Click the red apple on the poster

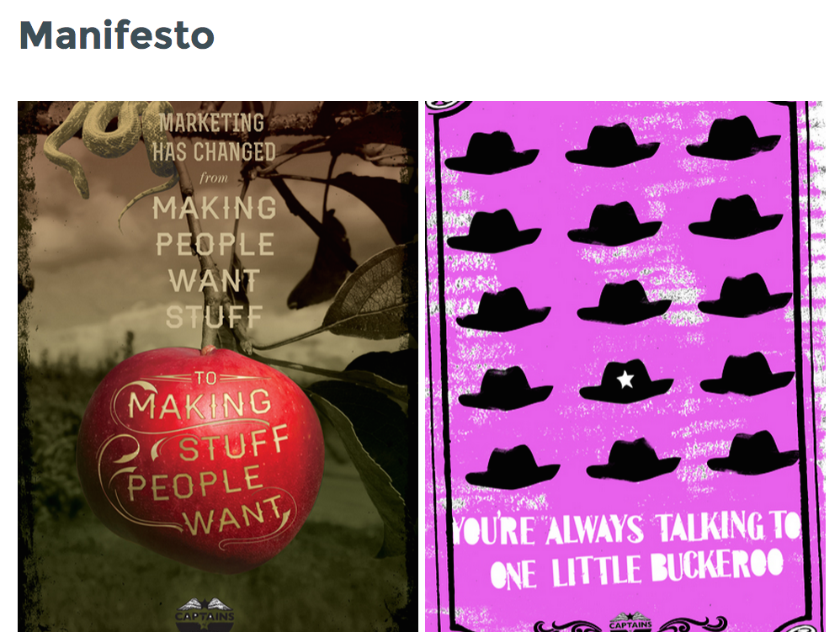(x=201, y=458)
